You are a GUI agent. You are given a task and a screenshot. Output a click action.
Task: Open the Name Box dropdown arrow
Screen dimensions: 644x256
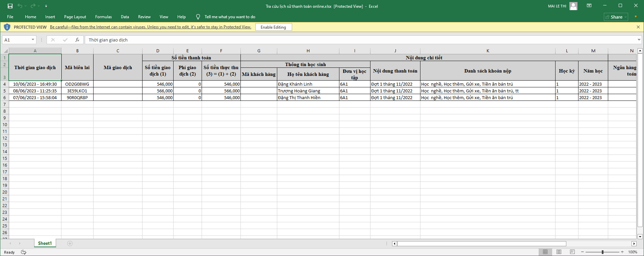(33, 40)
